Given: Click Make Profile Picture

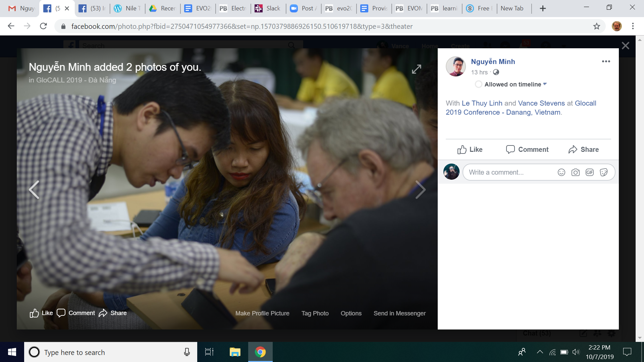Looking at the screenshot, I should coord(262,313).
